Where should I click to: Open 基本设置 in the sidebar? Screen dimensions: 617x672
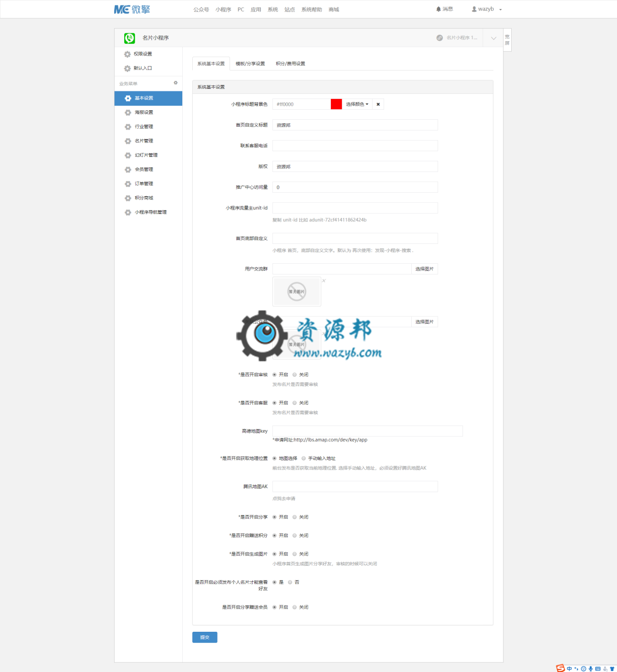[x=149, y=98]
